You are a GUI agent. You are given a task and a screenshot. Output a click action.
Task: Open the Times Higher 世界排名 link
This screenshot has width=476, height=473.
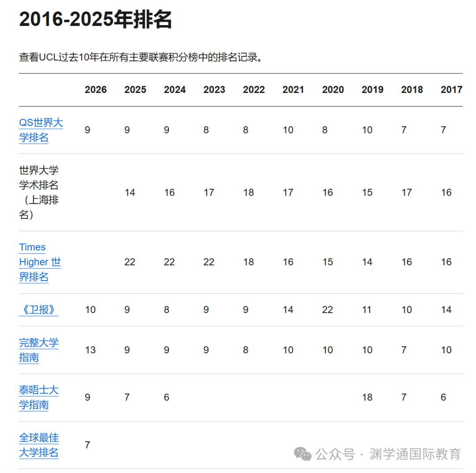tap(40, 262)
